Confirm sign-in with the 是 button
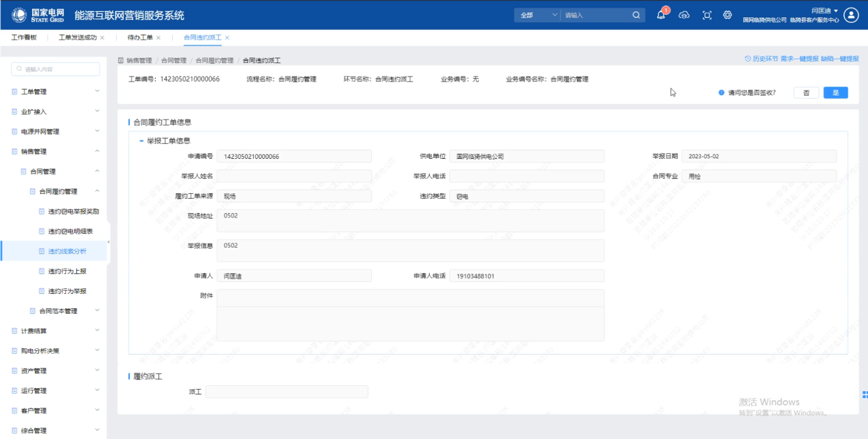Image resolution: width=868 pixels, height=439 pixels. tap(835, 93)
